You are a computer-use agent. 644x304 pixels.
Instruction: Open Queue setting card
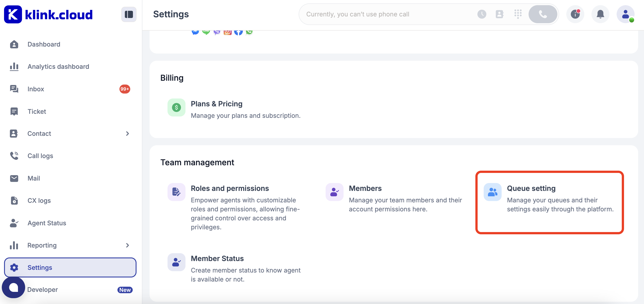(x=549, y=202)
